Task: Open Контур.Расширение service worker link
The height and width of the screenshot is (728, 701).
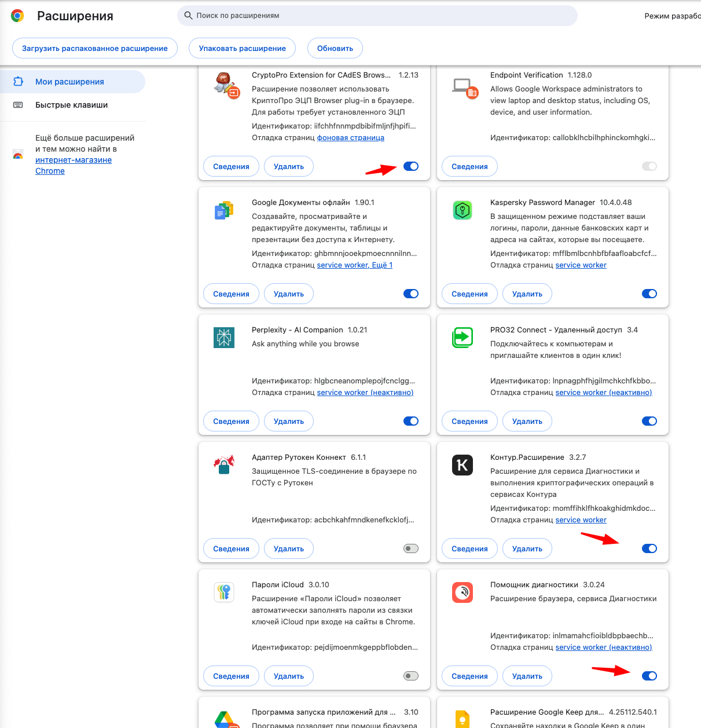Action: pos(581,520)
